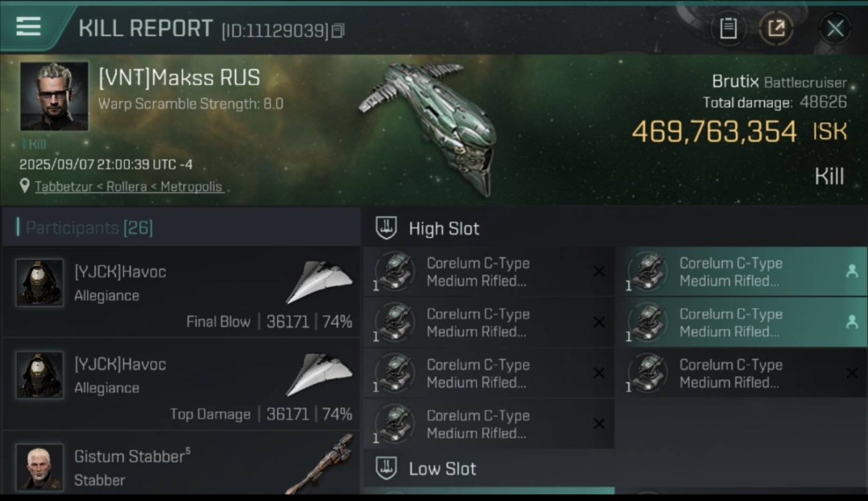The height and width of the screenshot is (501, 868).
Task: Click the Low Slot shield icon
Action: click(x=387, y=468)
